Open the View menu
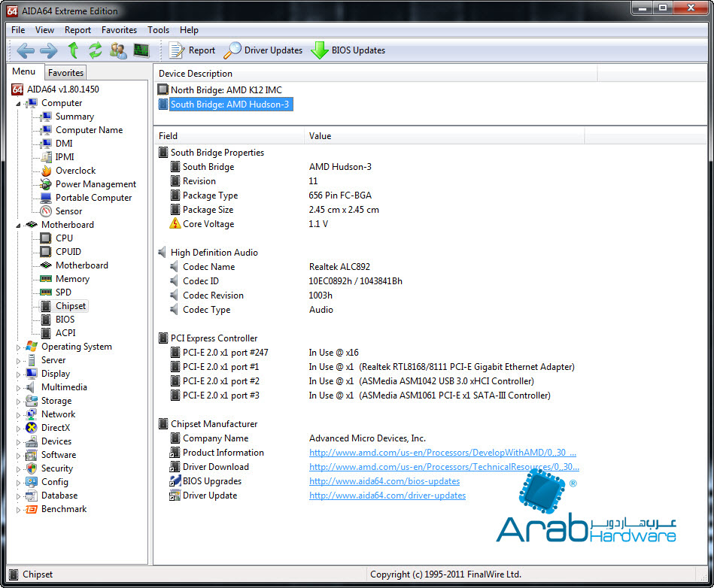 pyautogui.click(x=44, y=30)
